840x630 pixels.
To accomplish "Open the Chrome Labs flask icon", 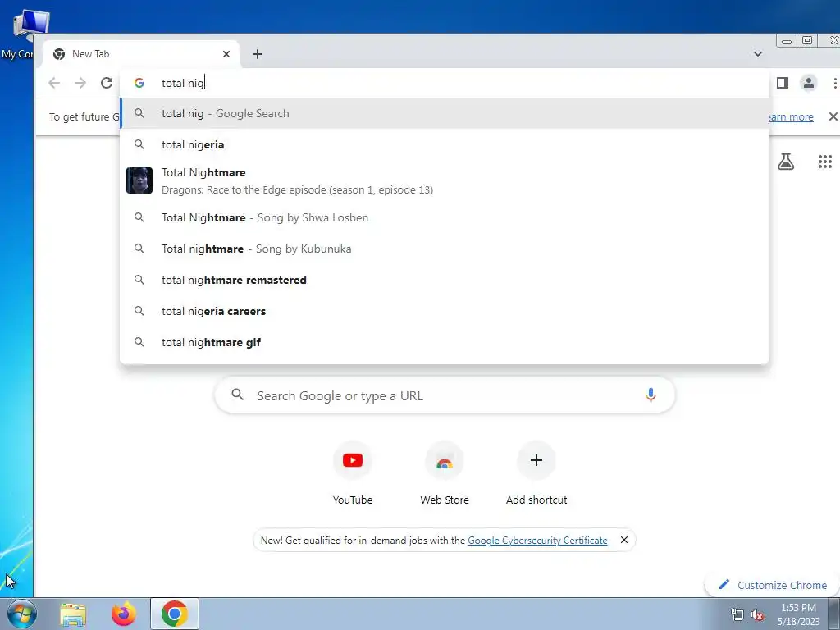I will pyautogui.click(x=786, y=162).
